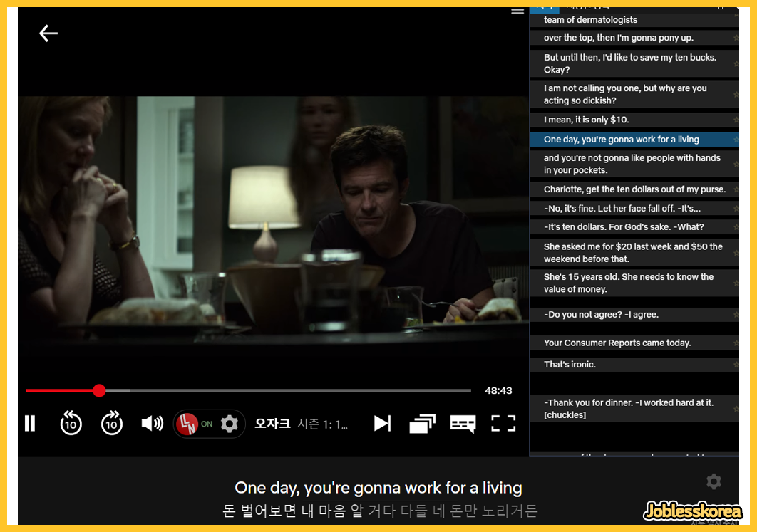Viewport: 757px width, 532px height.
Task: Skip forward 10 seconds
Action: click(x=111, y=424)
